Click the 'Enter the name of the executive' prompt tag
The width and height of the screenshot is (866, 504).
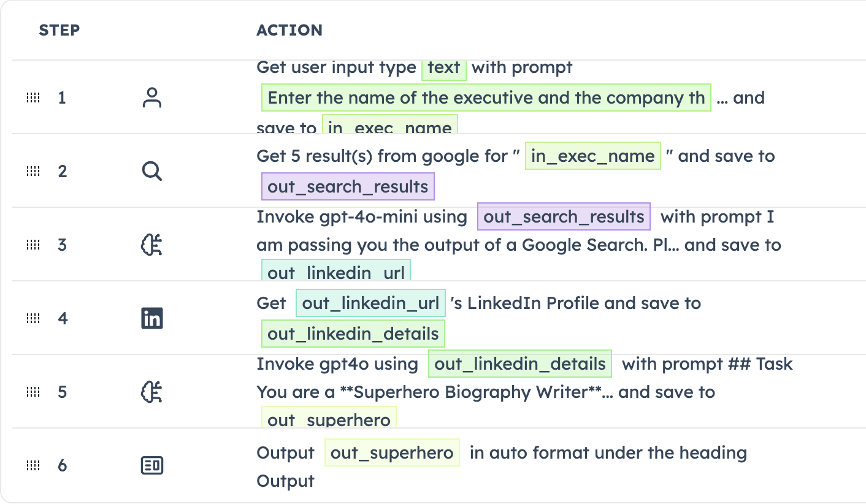[486, 98]
